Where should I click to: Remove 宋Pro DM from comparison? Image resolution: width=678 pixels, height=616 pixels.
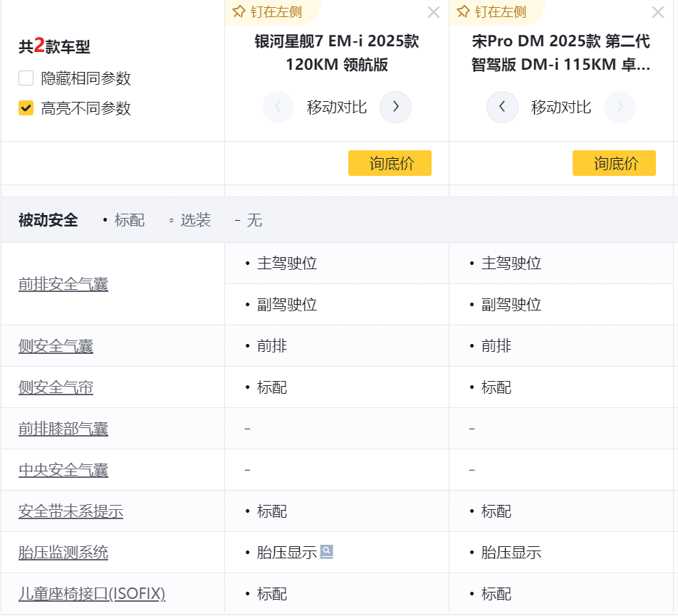[657, 12]
